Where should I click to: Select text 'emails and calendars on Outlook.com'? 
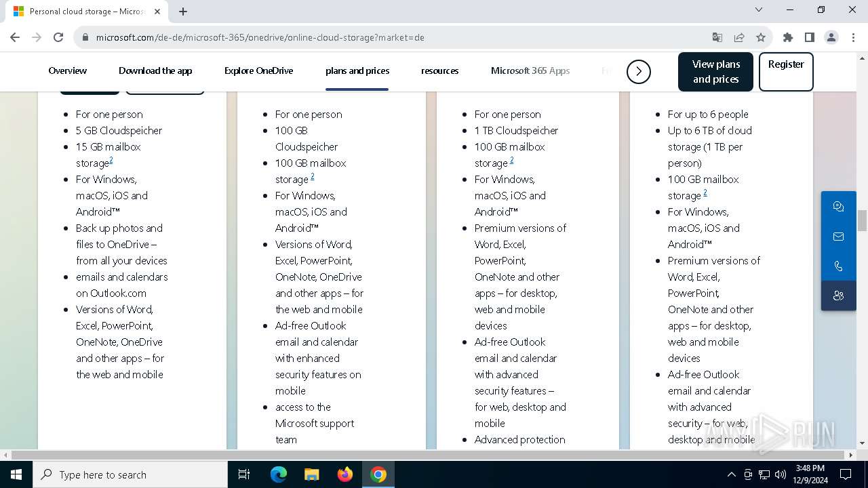(122, 285)
